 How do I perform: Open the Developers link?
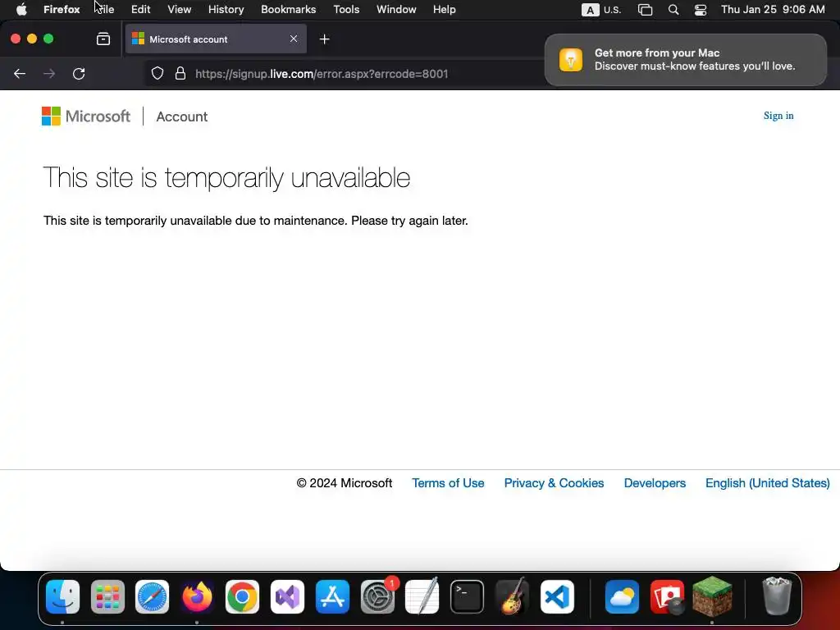(655, 483)
